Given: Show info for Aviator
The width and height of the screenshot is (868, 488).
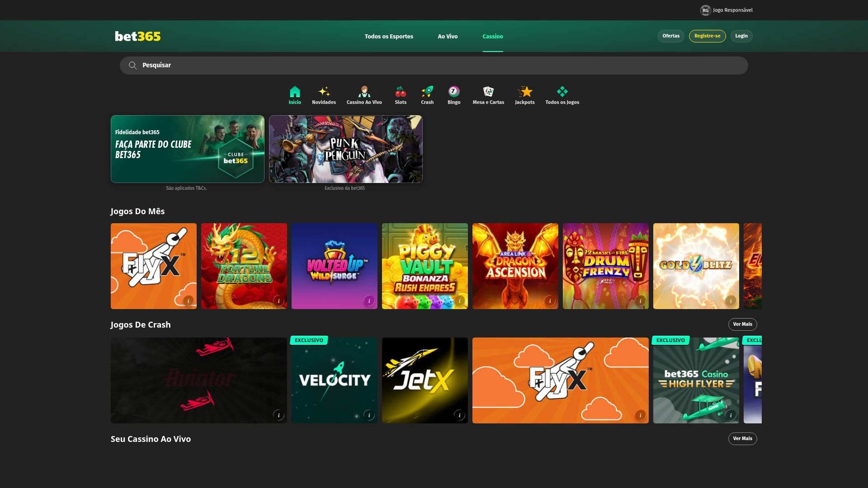Looking at the screenshot, I should [278, 415].
